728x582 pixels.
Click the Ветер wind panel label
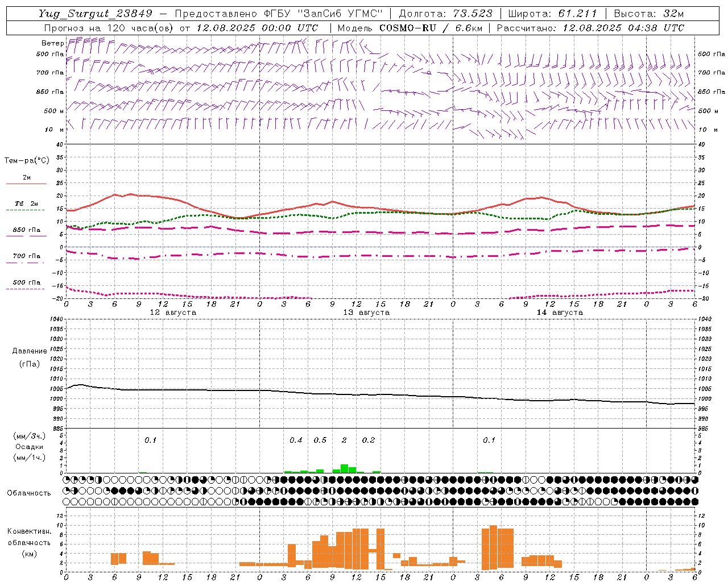coord(52,43)
